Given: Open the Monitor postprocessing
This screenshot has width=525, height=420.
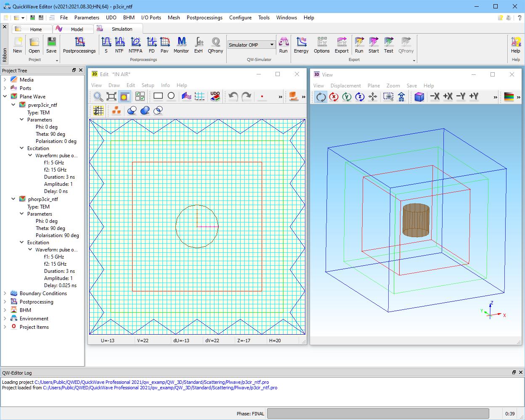Looking at the screenshot, I should 181,45.
